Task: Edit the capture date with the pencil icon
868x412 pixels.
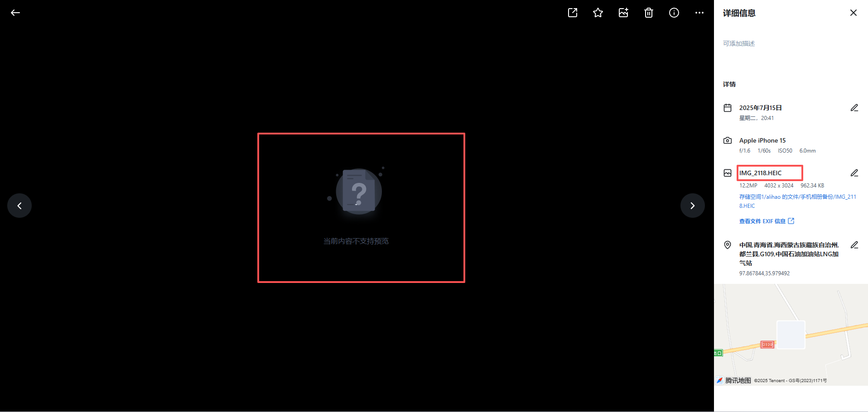Action: 854,107
